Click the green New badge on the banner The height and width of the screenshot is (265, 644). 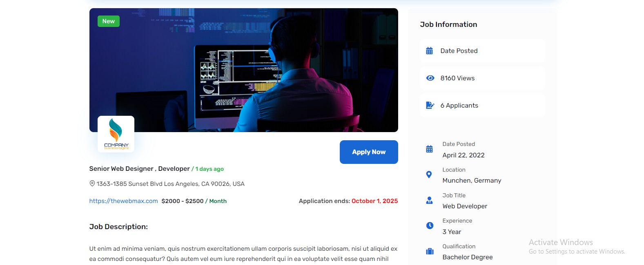pos(108,21)
